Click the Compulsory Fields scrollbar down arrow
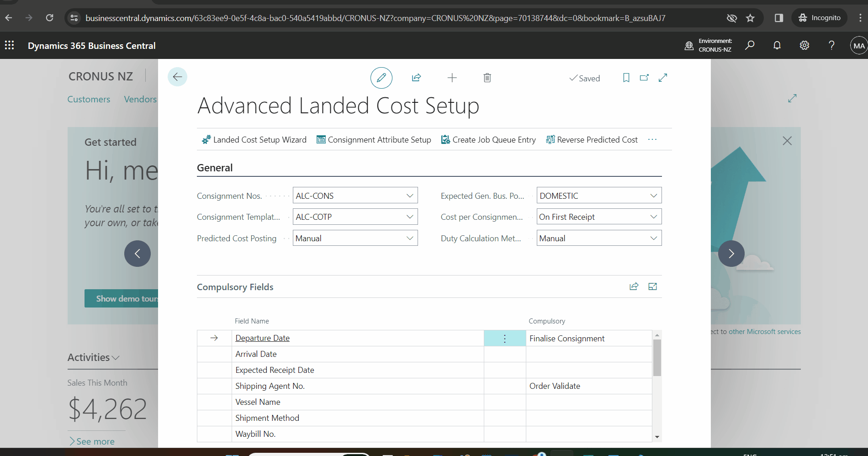868x456 pixels. click(657, 437)
